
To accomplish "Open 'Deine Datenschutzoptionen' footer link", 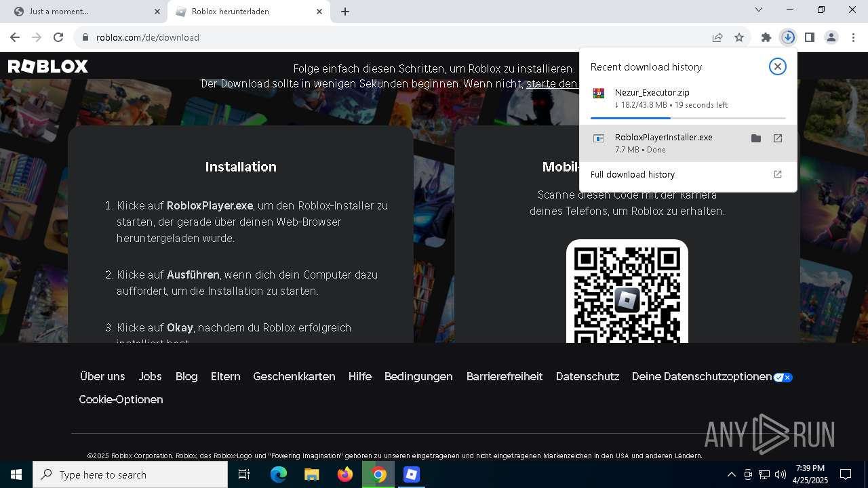I will point(712,377).
